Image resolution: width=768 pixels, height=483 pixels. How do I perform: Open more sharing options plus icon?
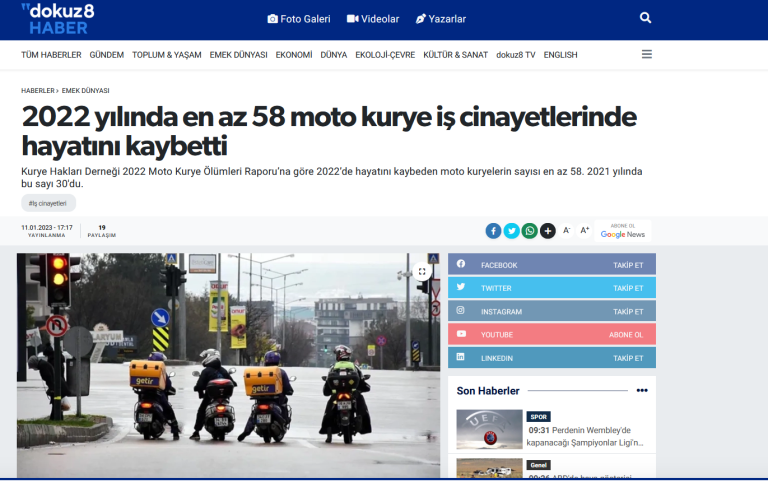548,231
